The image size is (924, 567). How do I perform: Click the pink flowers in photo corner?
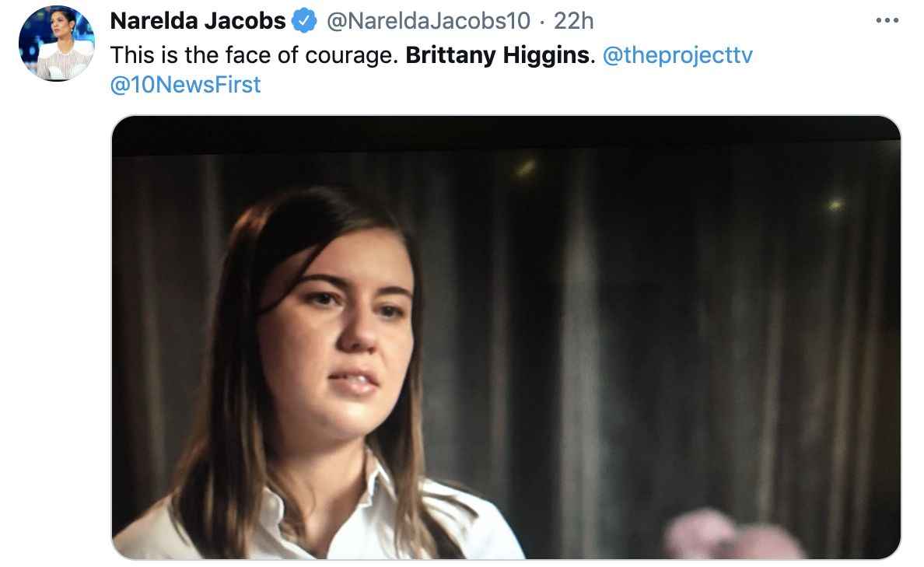(730, 535)
